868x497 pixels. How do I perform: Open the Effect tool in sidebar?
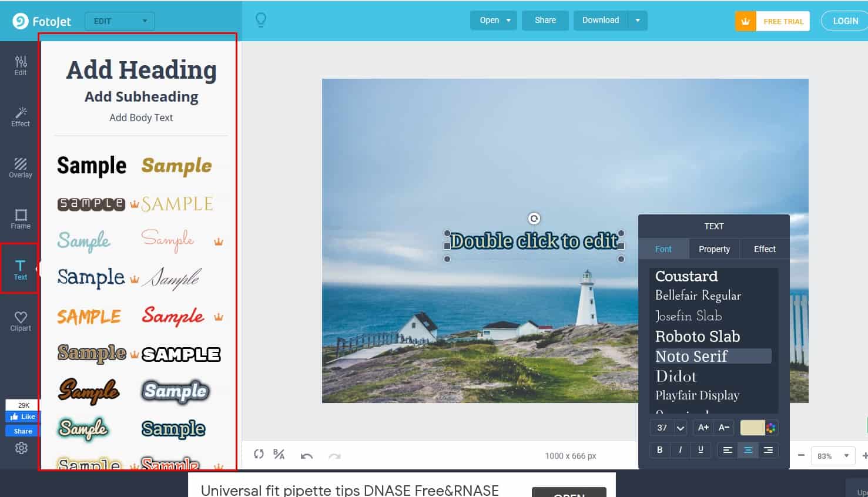tap(21, 116)
